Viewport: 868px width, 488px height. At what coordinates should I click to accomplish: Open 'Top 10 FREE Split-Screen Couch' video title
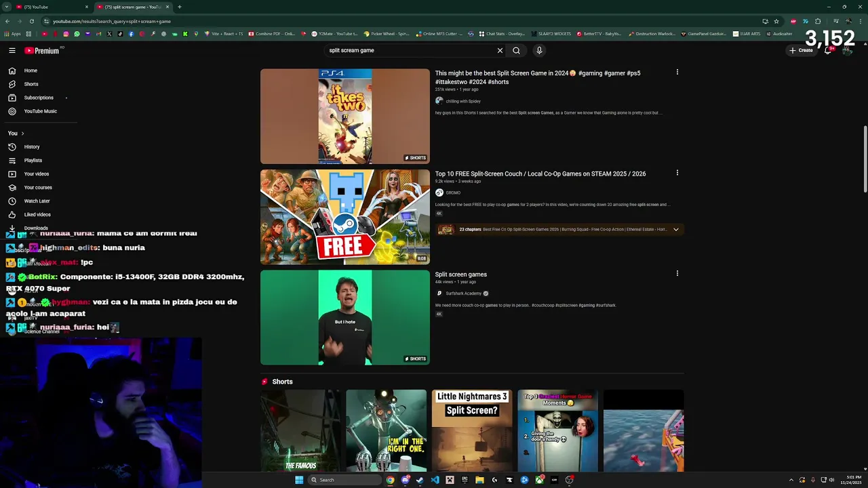(x=540, y=174)
